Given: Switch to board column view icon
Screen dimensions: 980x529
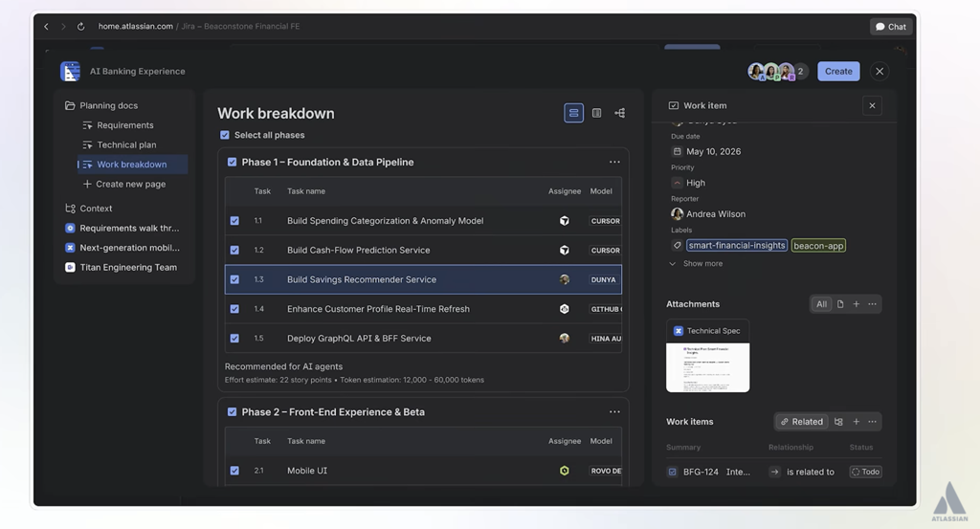Looking at the screenshot, I should coord(597,113).
